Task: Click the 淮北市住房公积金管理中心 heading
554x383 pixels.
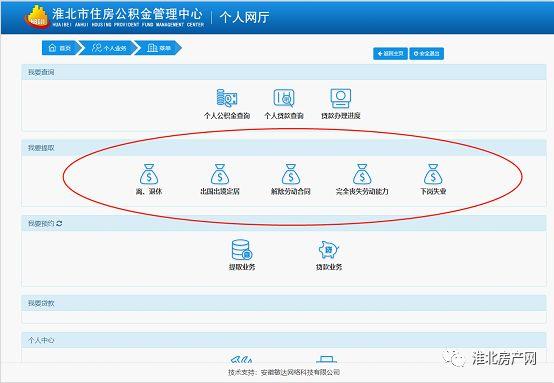Action: [x=127, y=14]
